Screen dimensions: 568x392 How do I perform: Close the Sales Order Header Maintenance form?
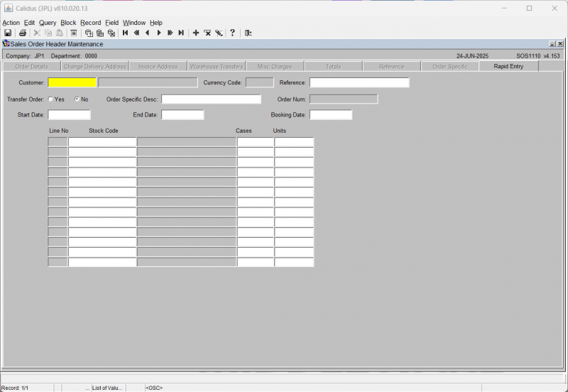coord(560,44)
